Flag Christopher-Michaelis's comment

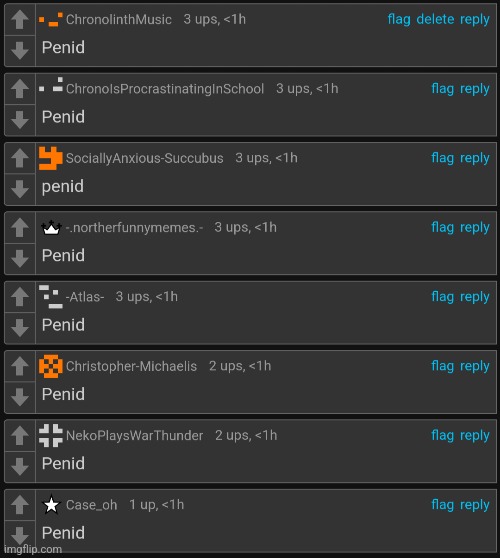tap(442, 366)
